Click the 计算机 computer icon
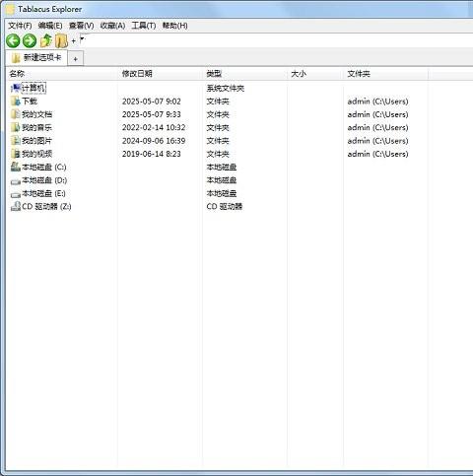 point(16,88)
